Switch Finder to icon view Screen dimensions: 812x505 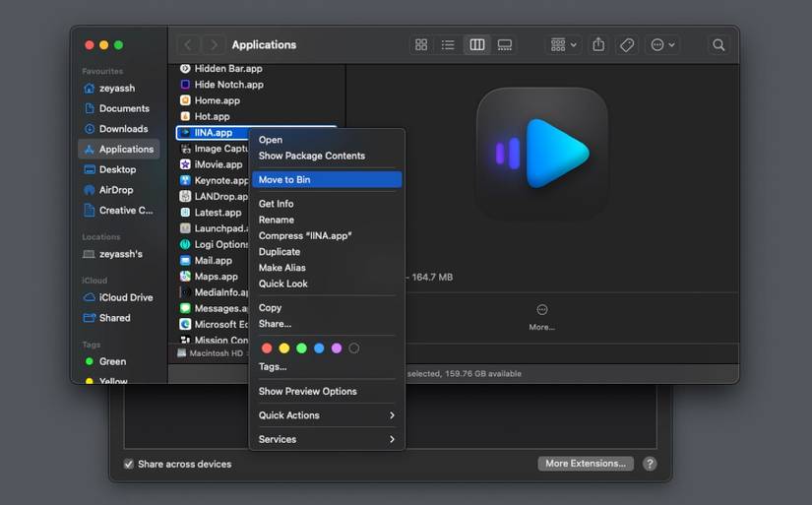421,45
